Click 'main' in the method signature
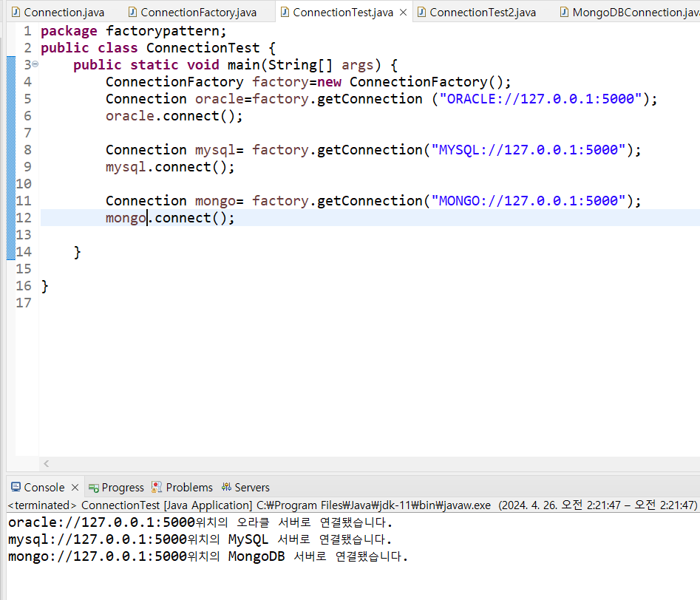 [244, 65]
